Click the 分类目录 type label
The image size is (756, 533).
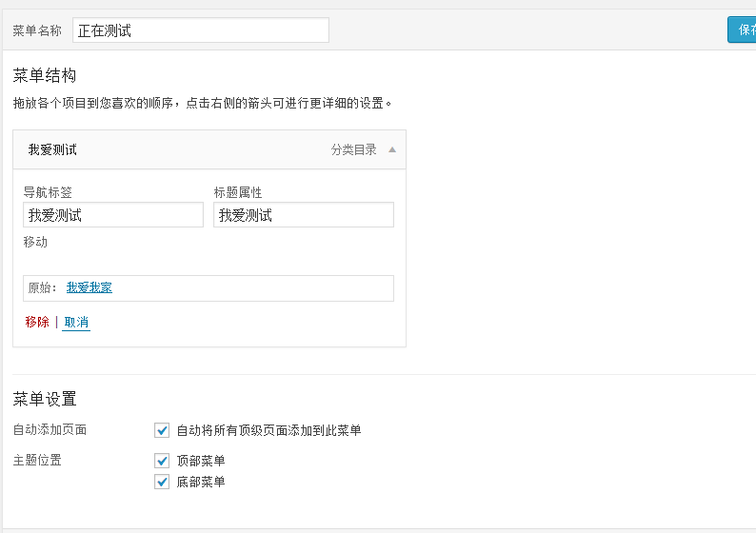point(354,149)
